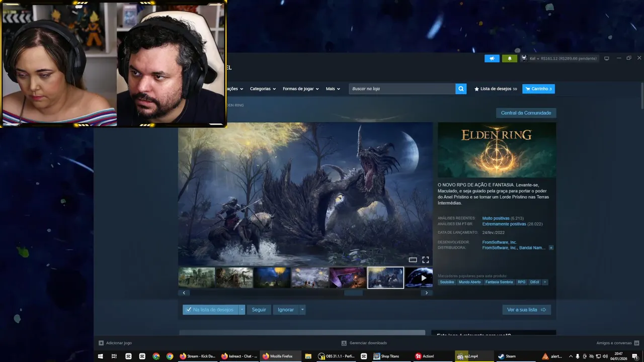This screenshot has width=644, height=362.
Task: Click the Elden Ring header logo image
Action: [497, 150]
